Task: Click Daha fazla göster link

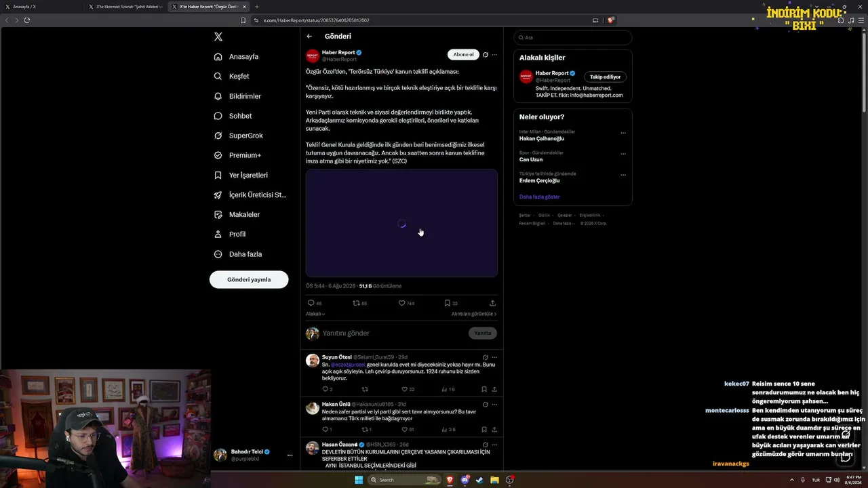Action: coord(540,197)
